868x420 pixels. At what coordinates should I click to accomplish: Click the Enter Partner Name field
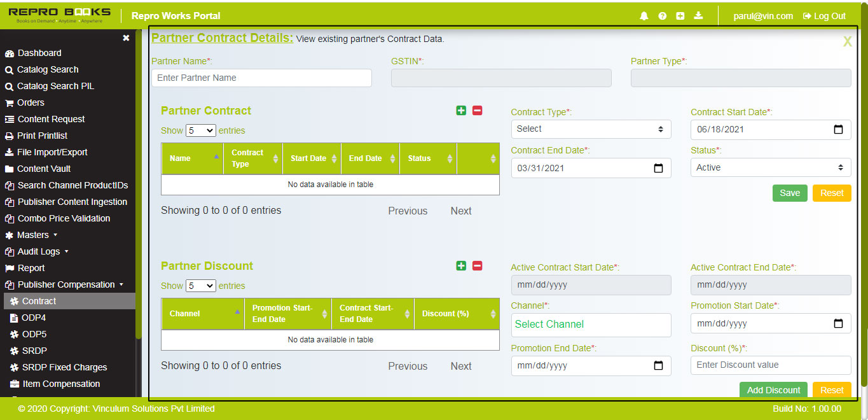[x=261, y=78]
